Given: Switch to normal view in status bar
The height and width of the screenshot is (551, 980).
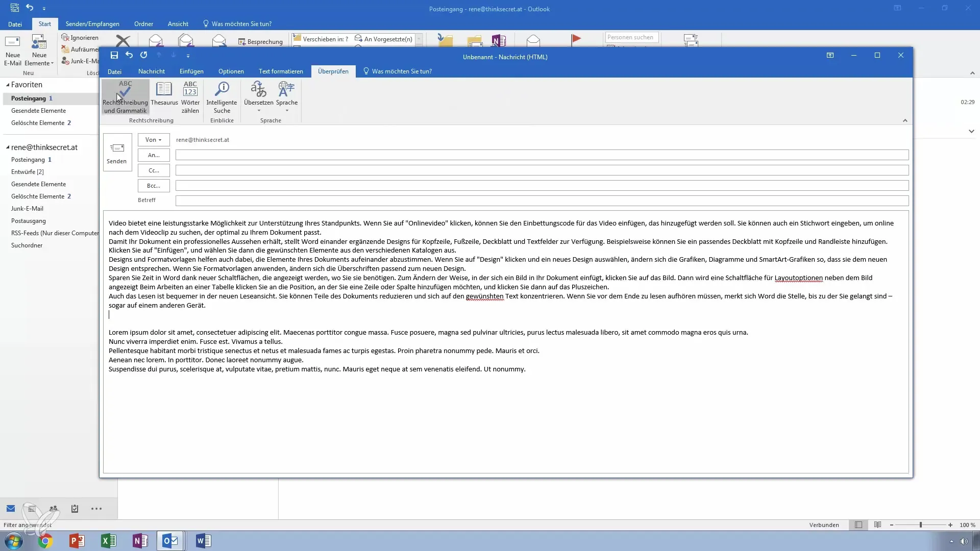Looking at the screenshot, I should [859, 525].
